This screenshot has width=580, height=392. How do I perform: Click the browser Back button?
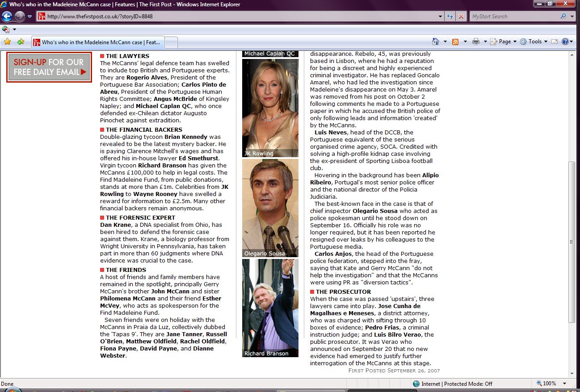point(7,17)
